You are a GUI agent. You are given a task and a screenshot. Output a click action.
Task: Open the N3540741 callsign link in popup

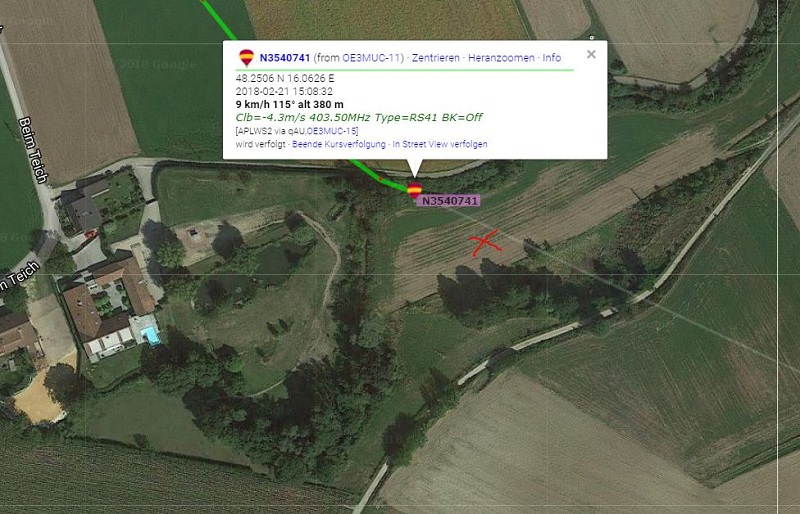pyautogui.click(x=285, y=58)
